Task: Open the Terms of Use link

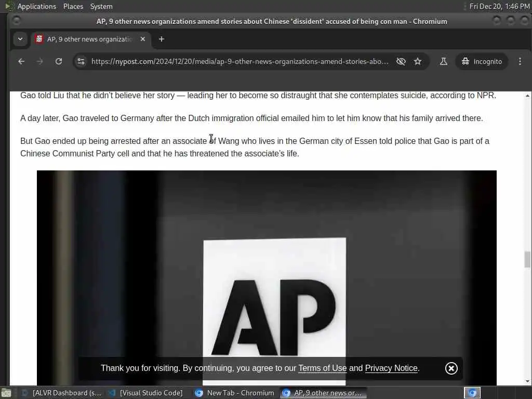Action: (322, 368)
